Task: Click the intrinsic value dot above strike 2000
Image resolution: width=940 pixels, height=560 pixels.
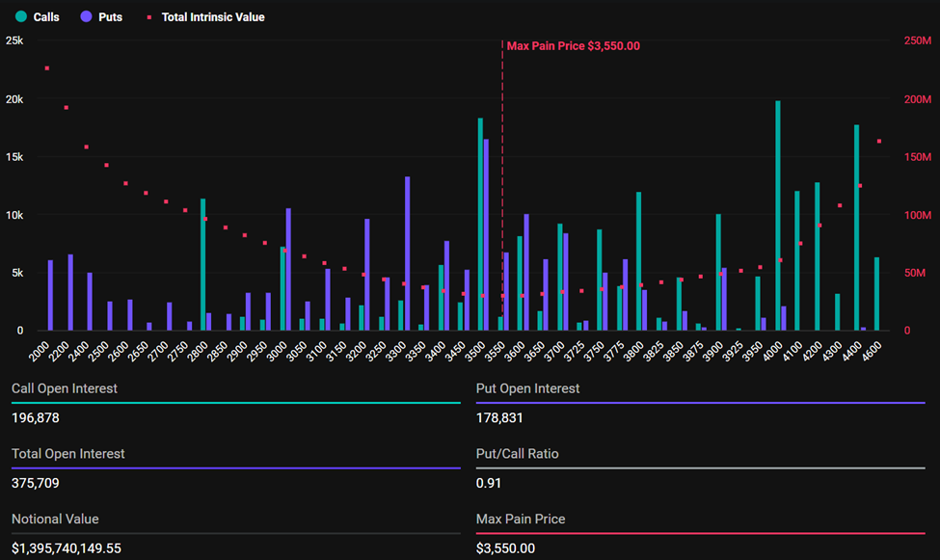Action: pyautogui.click(x=46, y=67)
